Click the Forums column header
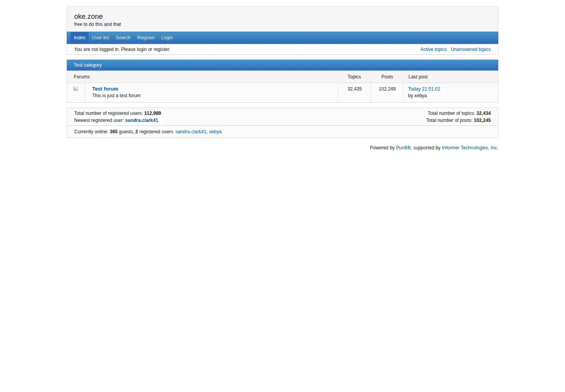 pyautogui.click(x=82, y=77)
